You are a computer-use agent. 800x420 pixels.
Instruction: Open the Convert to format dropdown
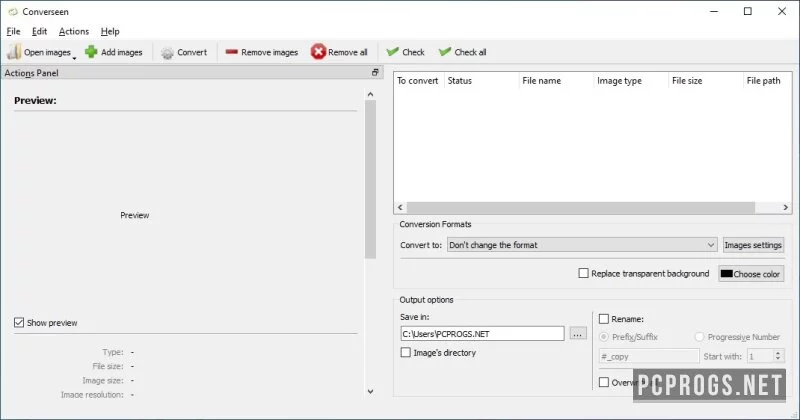[x=582, y=245]
